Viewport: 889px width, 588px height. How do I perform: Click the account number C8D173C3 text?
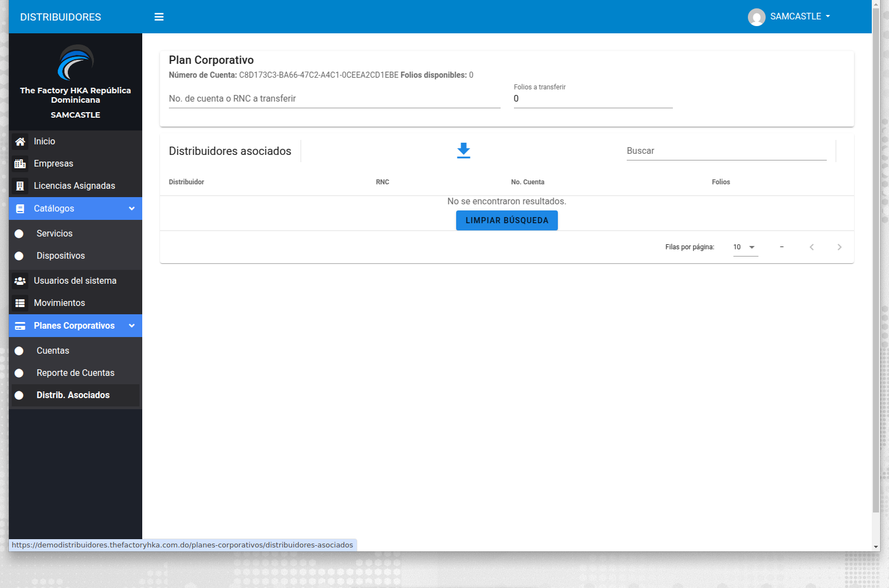pyautogui.click(x=318, y=75)
